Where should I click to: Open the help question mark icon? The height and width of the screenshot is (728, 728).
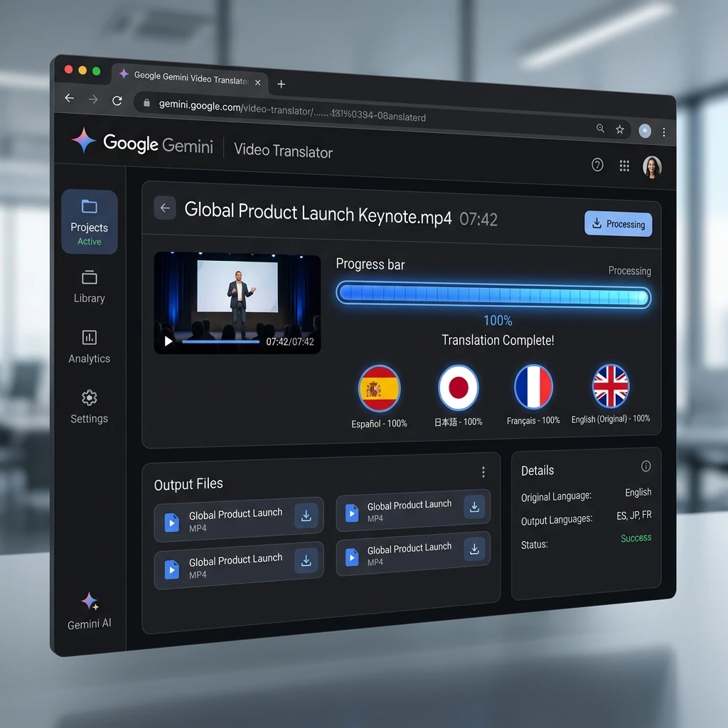coord(597,164)
